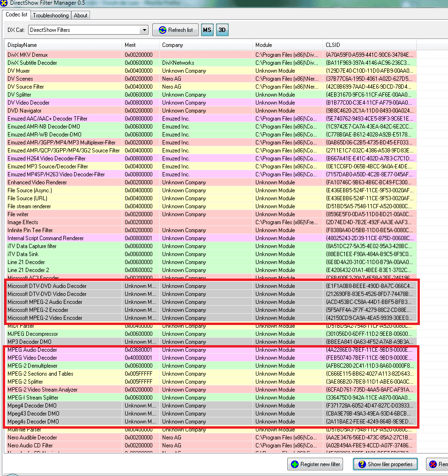Viewport: 448px width, 476px height.
Task: Open the DX Cat dropdown arrow
Action: click(144, 30)
